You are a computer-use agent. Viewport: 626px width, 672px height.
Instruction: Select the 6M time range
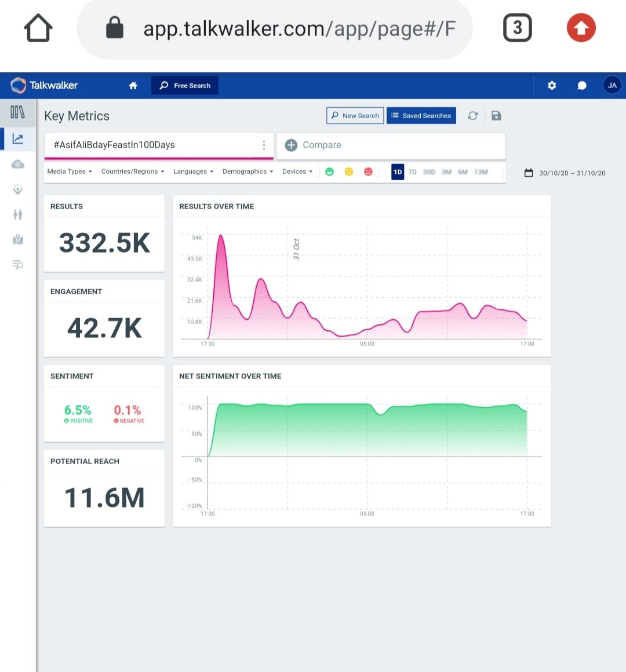[463, 172]
